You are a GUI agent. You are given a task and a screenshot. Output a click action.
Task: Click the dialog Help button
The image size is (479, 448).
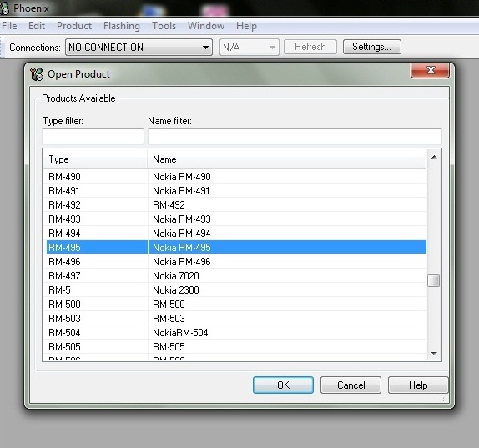(x=418, y=385)
